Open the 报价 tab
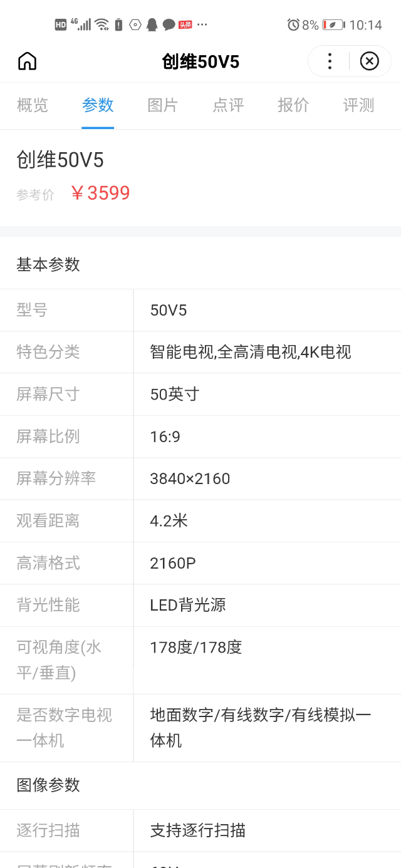The image size is (401, 868). click(x=293, y=105)
